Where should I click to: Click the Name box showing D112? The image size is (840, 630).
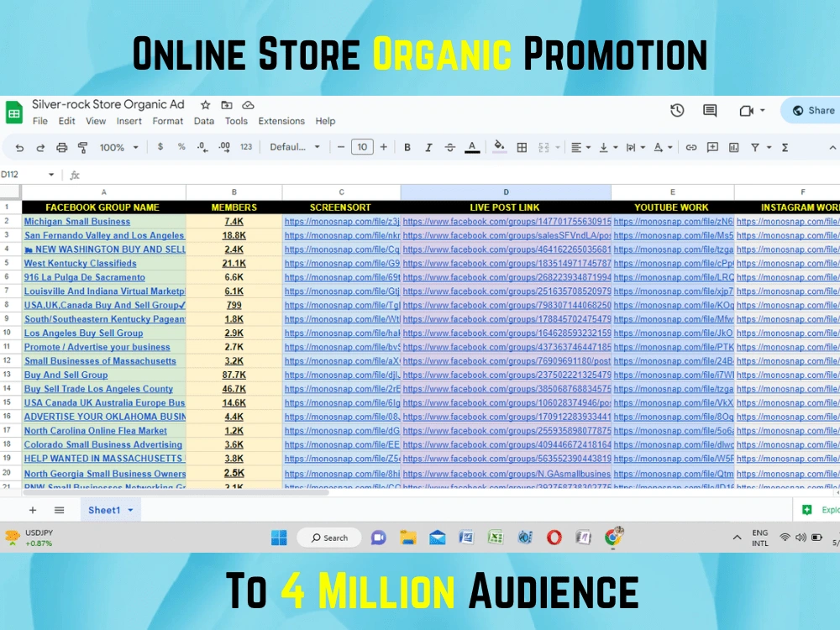pos(28,174)
